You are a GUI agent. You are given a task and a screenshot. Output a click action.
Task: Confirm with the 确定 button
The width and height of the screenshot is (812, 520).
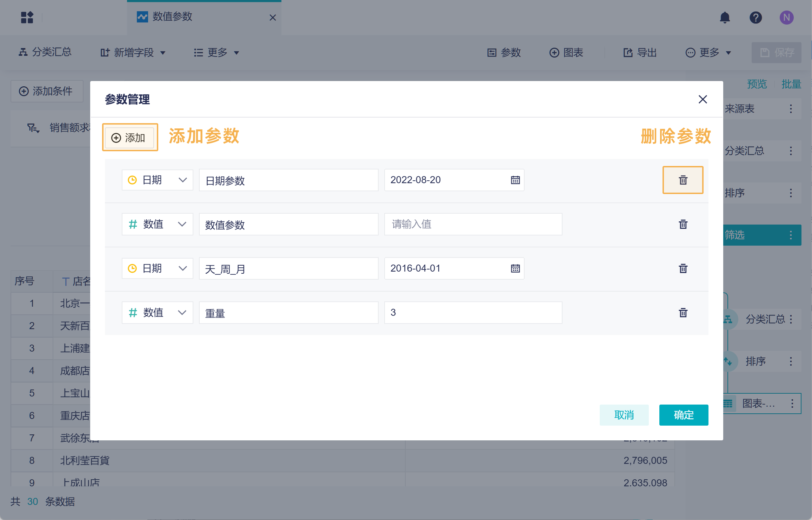pyautogui.click(x=683, y=415)
